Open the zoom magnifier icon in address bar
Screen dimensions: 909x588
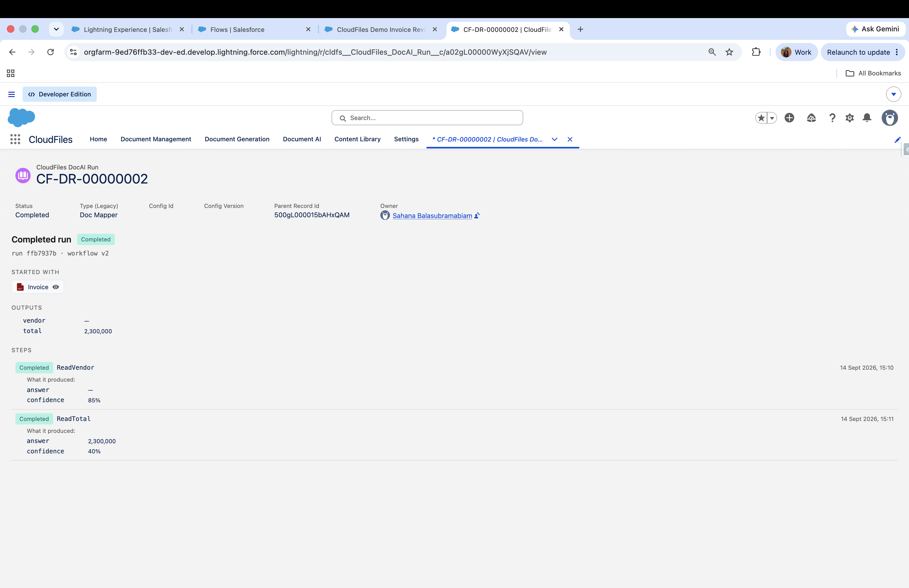coord(712,52)
